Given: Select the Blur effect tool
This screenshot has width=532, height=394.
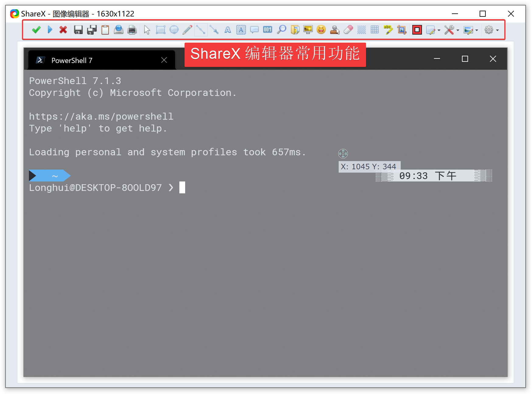Looking at the screenshot, I should coord(361,30).
